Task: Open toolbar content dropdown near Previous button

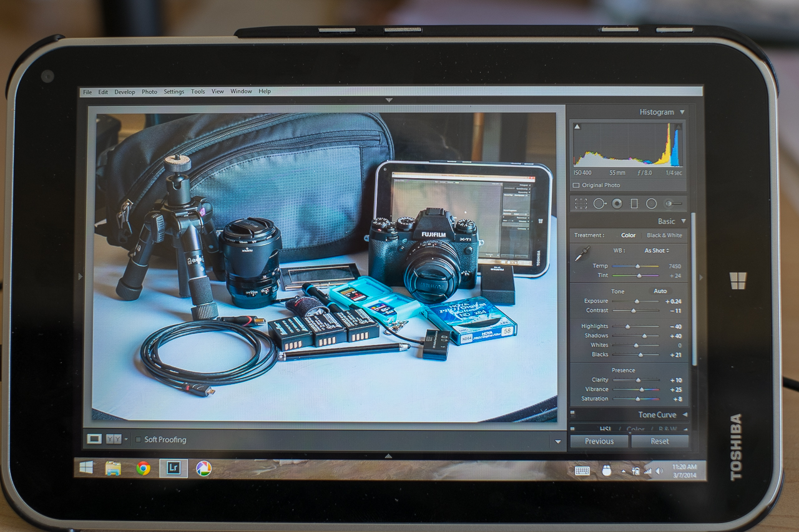Action: click(558, 442)
